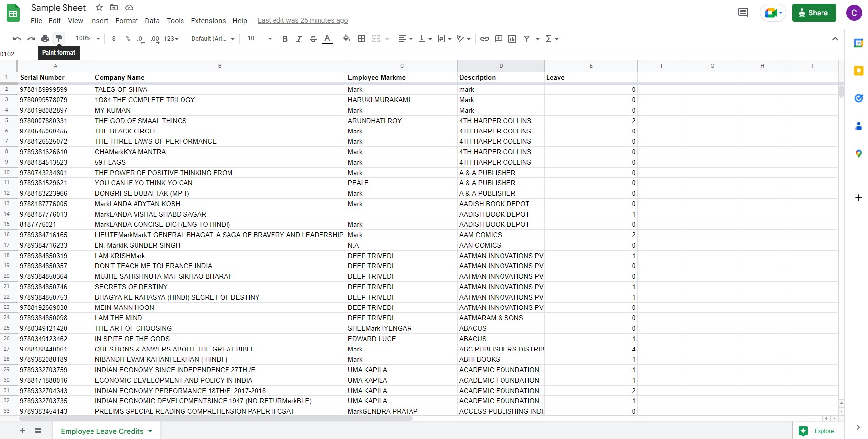
Task: Open the Help menu
Action: (240, 21)
